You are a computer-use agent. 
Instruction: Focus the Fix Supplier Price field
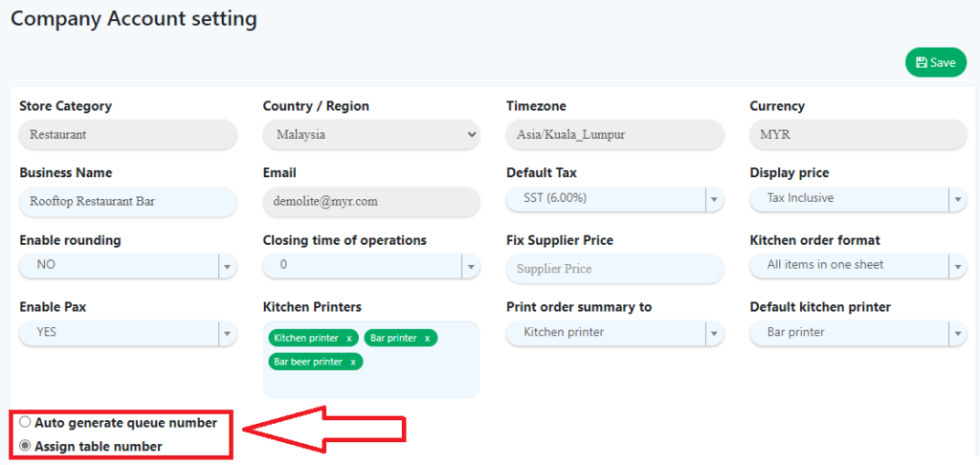[614, 269]
